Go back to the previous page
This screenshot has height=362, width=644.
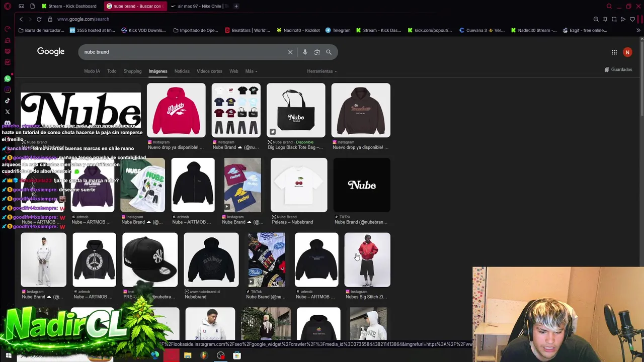click(x=21, y=19)
